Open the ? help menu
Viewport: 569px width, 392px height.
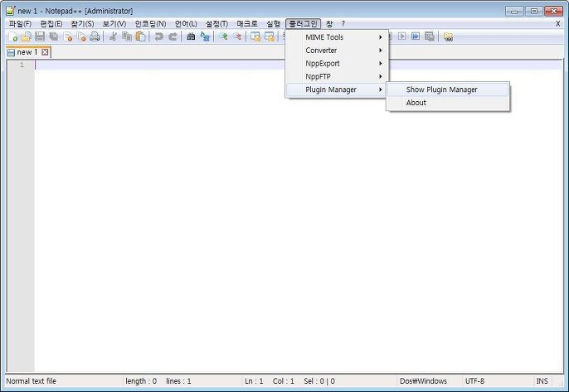pos(343,24)
